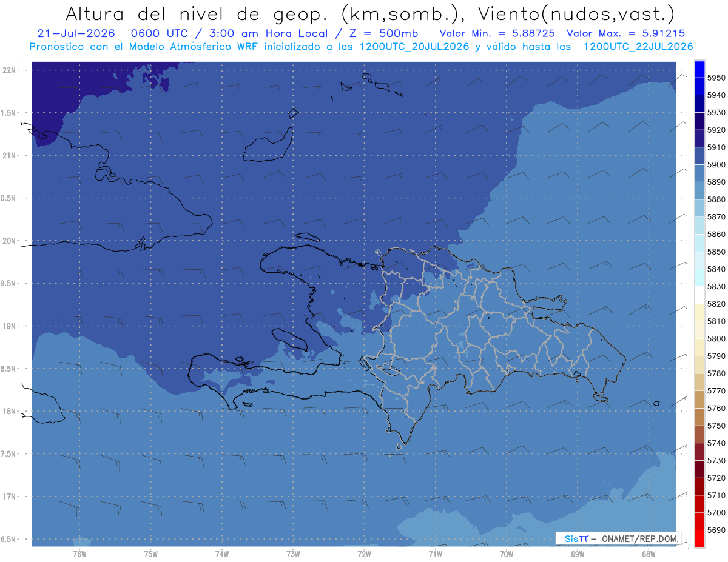
Task: Click the '22N' latitude label
Action: coord(10,70)
